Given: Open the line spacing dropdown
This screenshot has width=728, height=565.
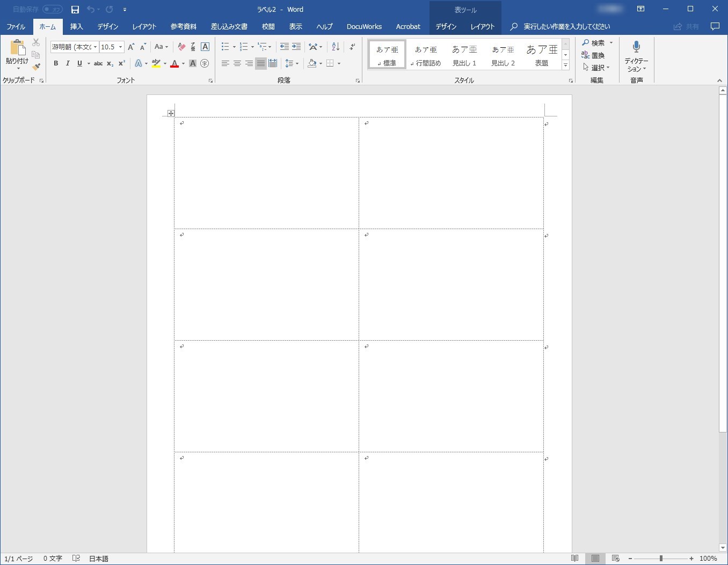Looking at the screenshot, I should pyautogui.click(x=292, y=63).
